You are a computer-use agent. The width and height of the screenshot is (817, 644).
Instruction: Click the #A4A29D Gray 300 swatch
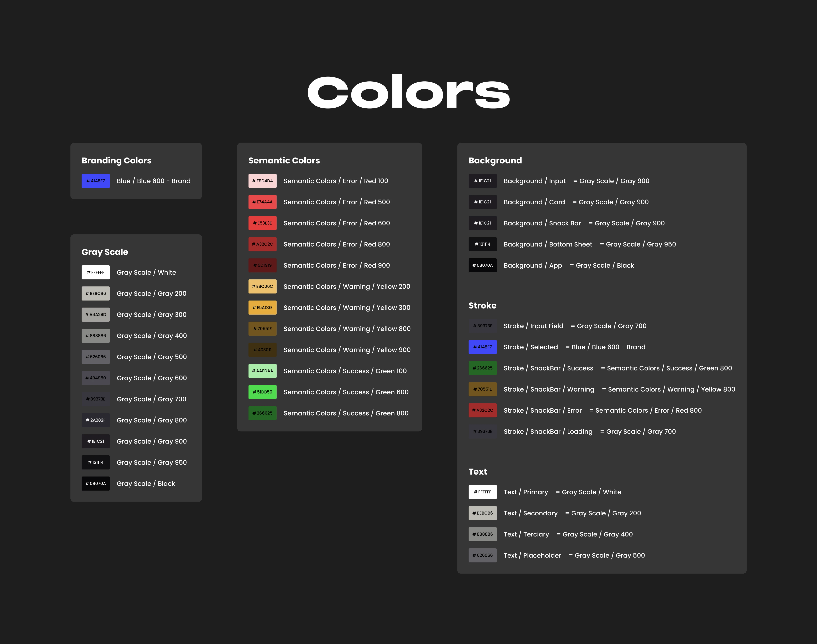[x=95, y=314]
